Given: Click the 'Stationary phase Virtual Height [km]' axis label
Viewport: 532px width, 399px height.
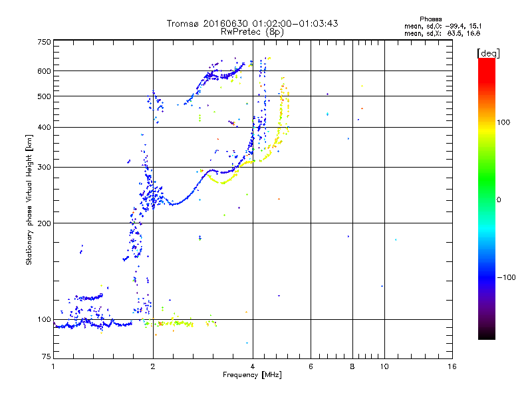Looking at the screenshot, I should [x=29, y=199].
